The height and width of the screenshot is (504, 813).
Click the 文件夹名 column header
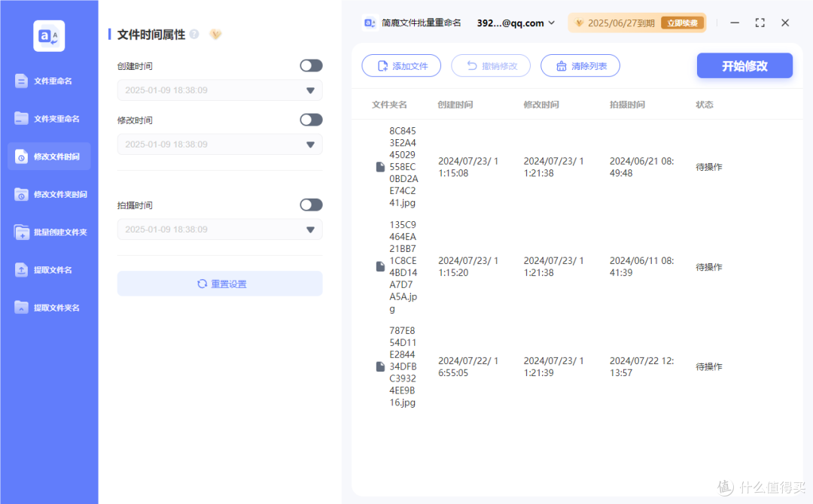[389, 105]
